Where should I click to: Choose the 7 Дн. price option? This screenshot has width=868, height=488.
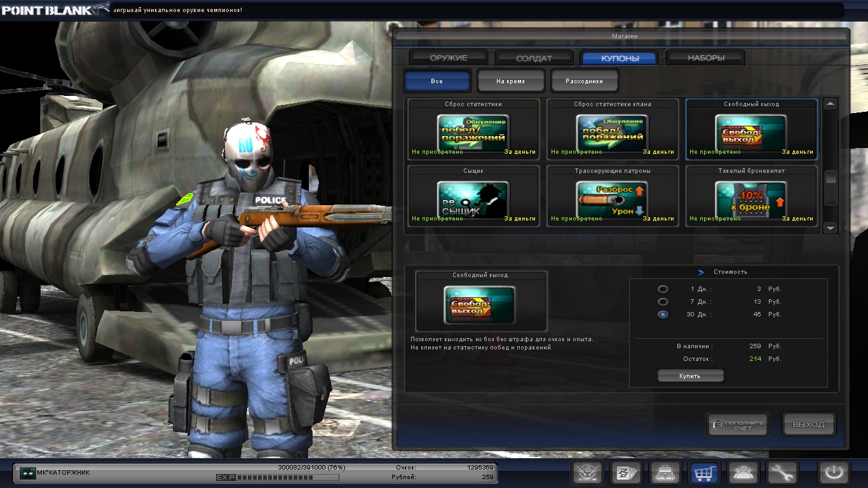coord(663,302)
